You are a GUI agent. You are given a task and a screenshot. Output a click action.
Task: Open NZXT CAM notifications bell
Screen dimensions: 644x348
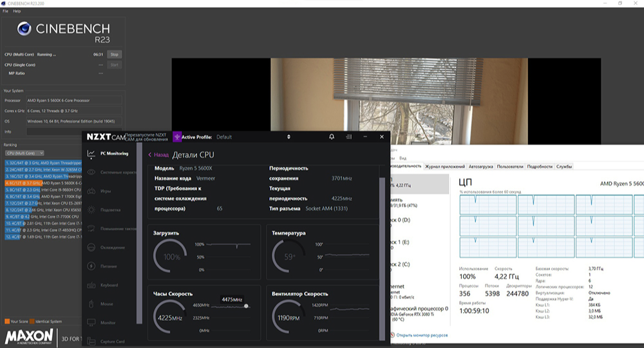coord(332,137)
